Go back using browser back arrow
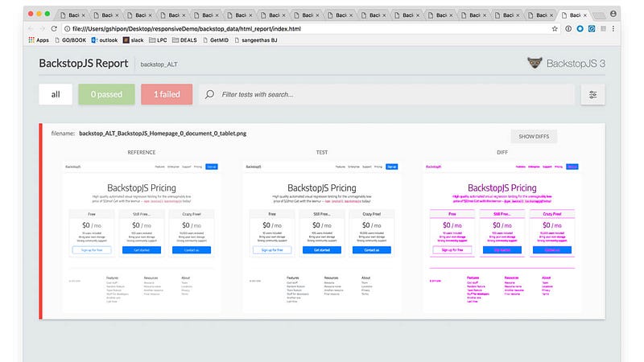This screenshot has height=362, width=644. click(x=31, y=29)
